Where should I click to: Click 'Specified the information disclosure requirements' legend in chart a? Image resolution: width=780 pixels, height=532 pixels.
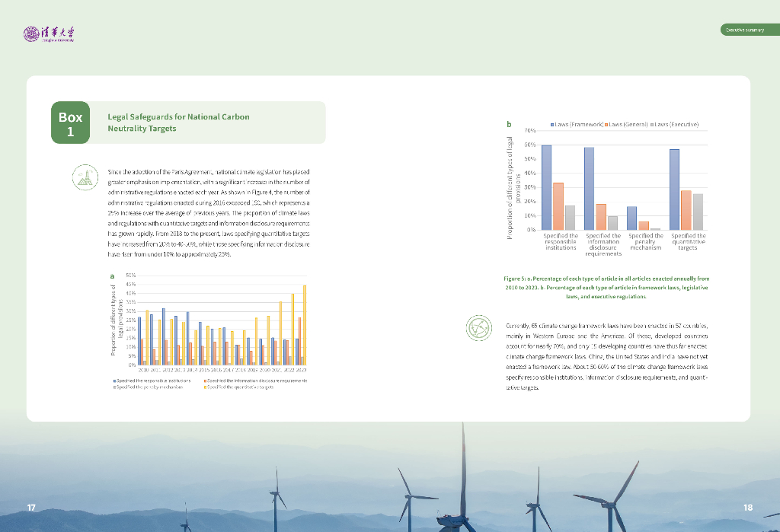point(255,379)
